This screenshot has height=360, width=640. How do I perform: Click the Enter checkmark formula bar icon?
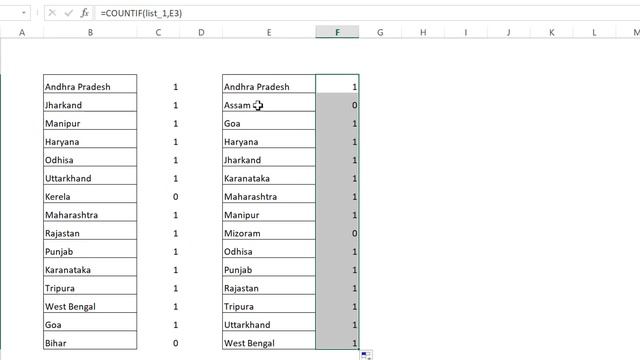pyautogui.click(x=69, y=13)
